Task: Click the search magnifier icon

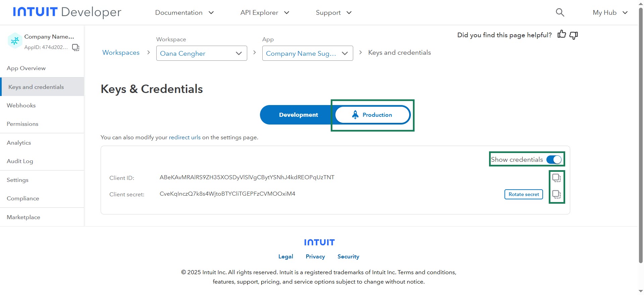Action: pyautogui.click(x=560, y=12)
